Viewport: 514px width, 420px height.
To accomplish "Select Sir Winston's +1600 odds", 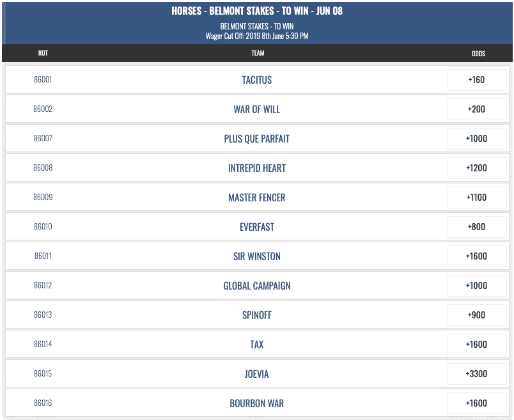I will [x=477, y=256].
